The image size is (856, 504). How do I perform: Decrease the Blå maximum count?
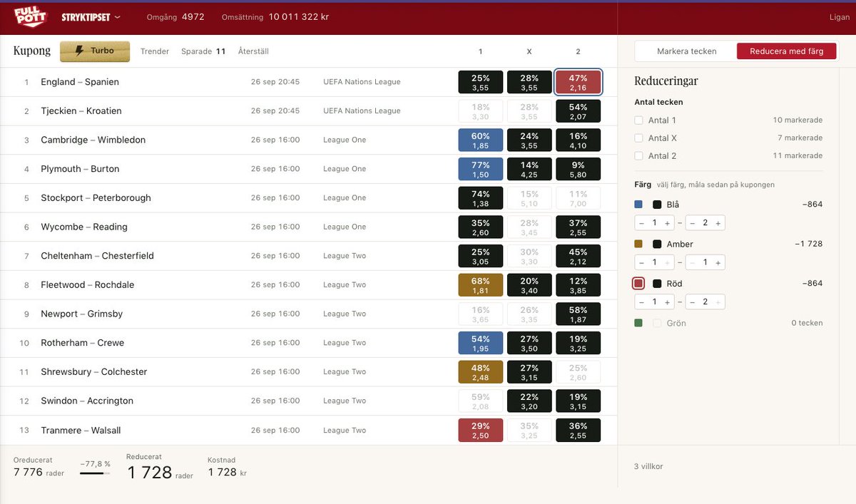pyautogui.click(x=693, y=223)
